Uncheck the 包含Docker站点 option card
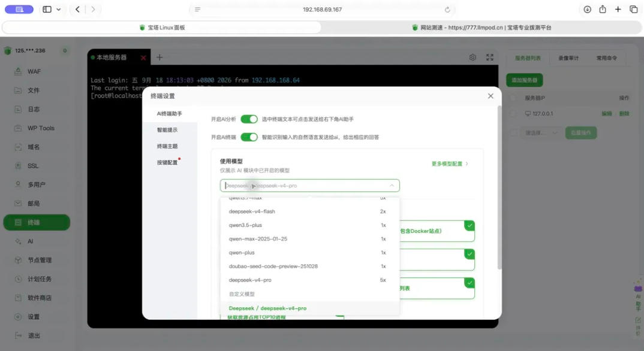The width and height of the screenshot is (644, 351). point(437,231)
